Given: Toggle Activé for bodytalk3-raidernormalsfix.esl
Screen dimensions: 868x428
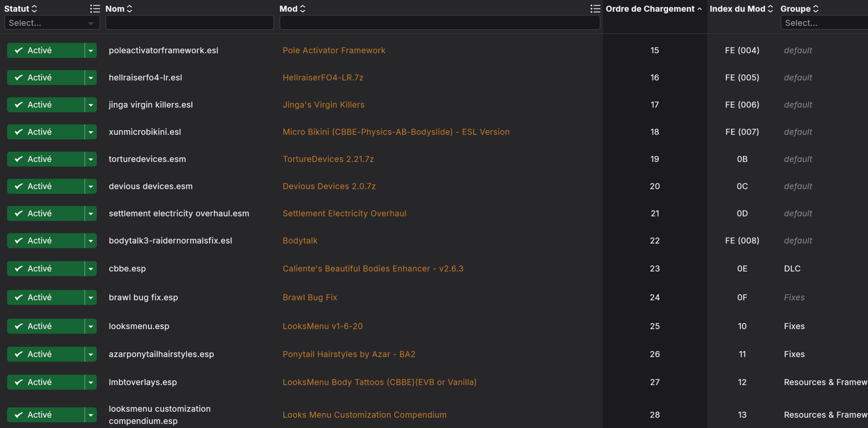Looking at the screenshot, I should point(46,240).
